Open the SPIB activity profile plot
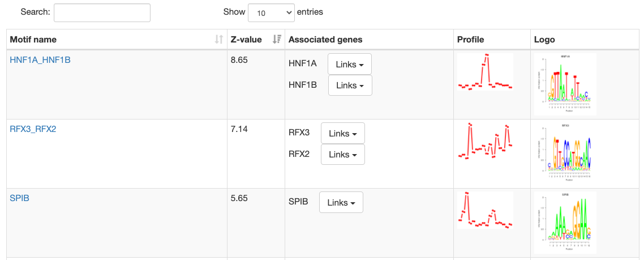 click(485, 210)
